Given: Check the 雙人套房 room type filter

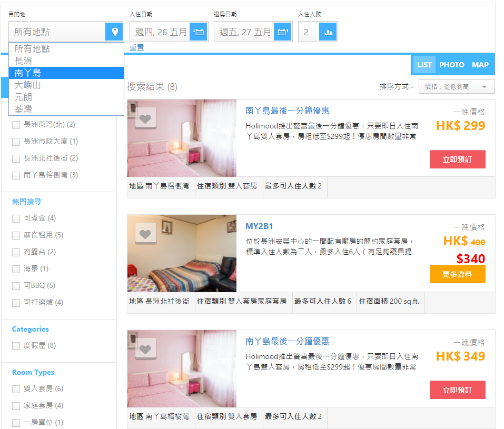Looking at the screenshot, I should 16,389.
